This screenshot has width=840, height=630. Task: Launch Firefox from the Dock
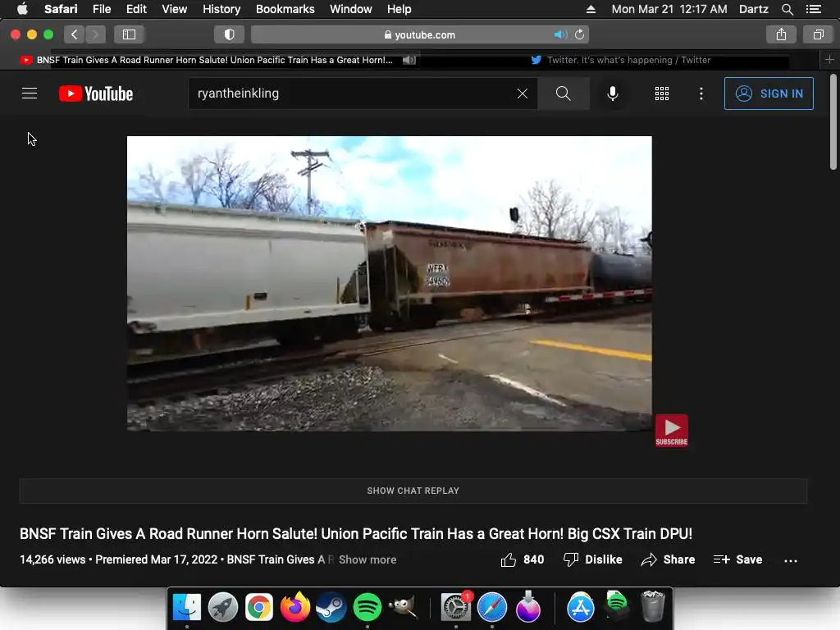click(295, 607)
